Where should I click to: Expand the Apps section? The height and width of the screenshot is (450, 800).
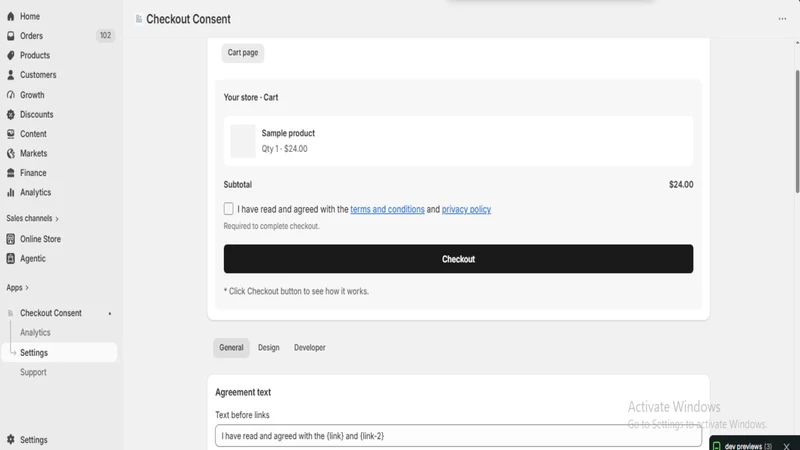coord(17,288)
